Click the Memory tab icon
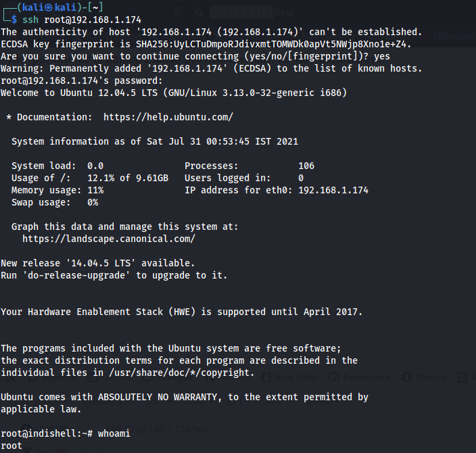The width and height of the screenshot is (476, 453). [406, 377]
